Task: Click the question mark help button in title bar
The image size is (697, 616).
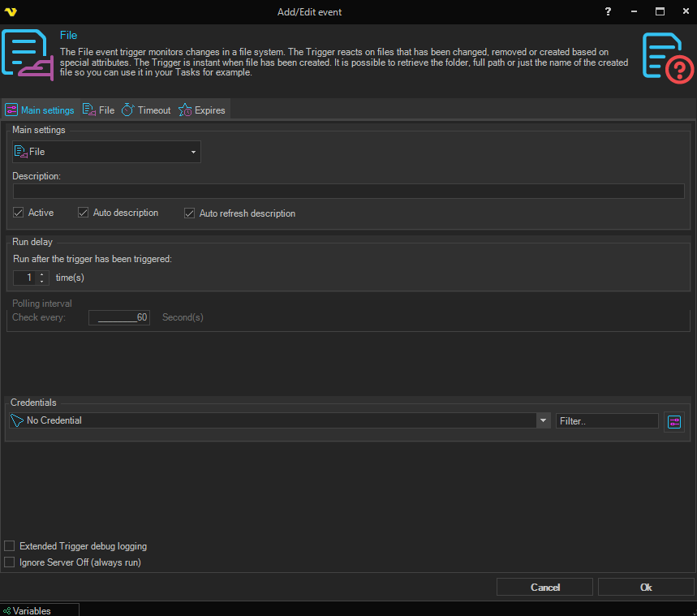Action: [608, 11]
